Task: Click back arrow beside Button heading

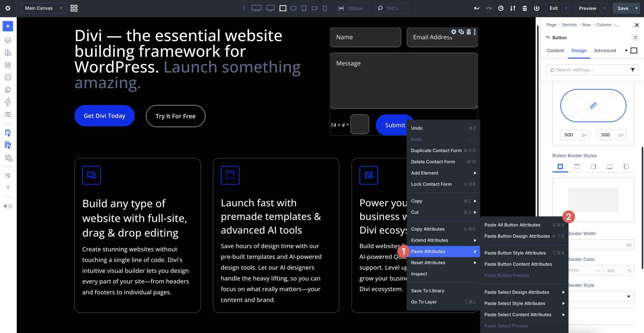Action: (x=548, y=37)
